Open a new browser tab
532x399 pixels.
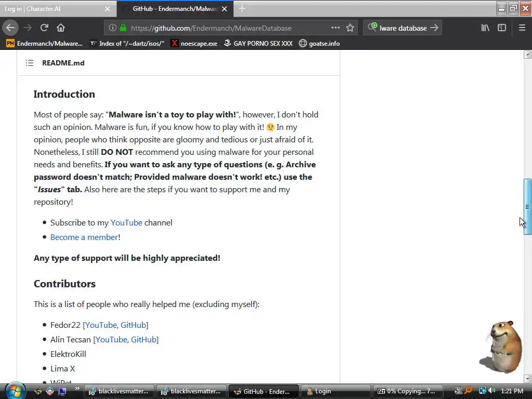pos(242,8)
